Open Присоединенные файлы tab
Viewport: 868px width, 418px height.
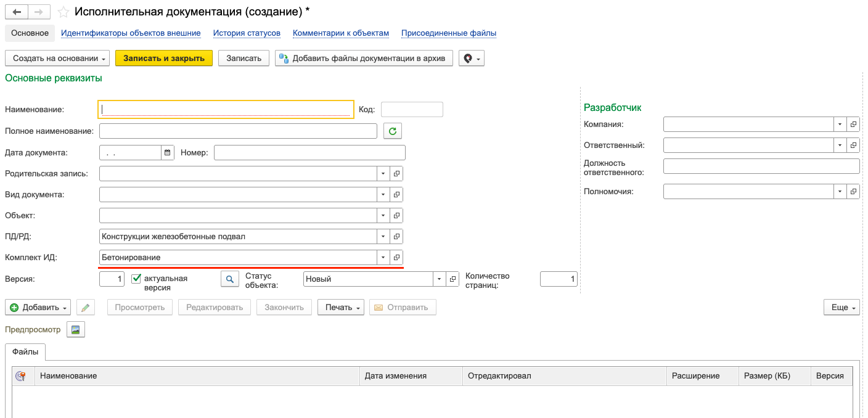click(x=448, y=33)
